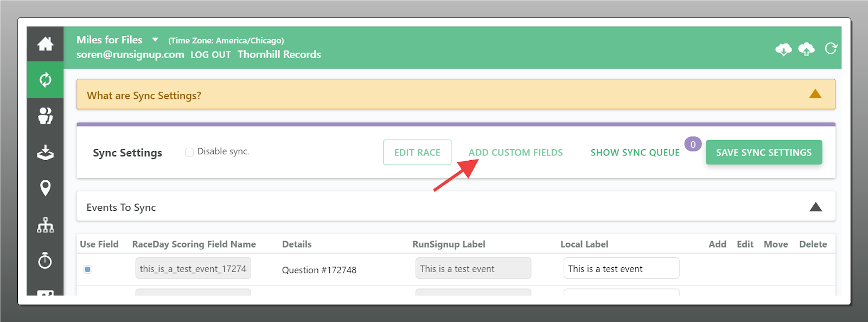Click the refresh icon in header

pyautogui.click(x=831, y=49)
